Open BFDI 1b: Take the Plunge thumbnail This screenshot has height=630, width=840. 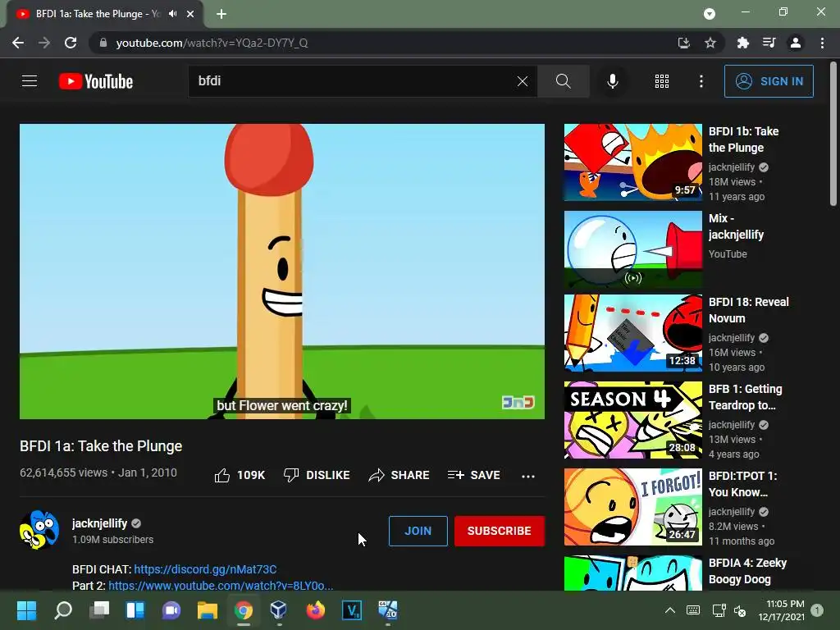(x=632, y=162)
